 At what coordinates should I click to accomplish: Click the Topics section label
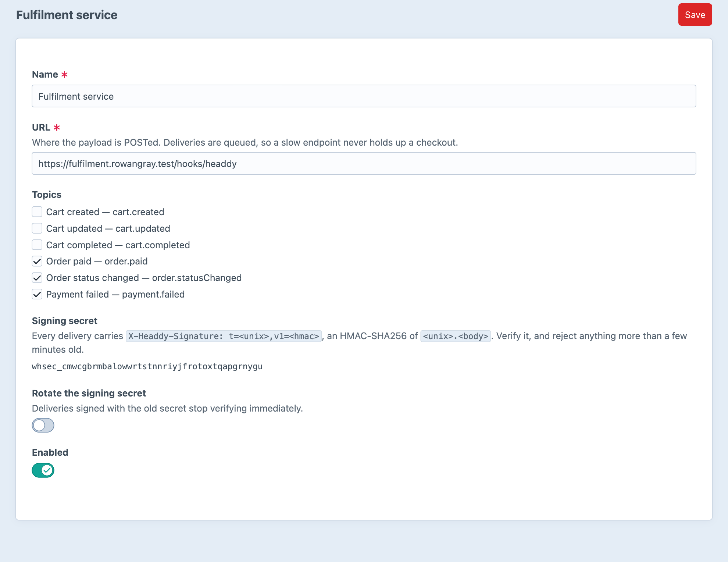point(47,195)
